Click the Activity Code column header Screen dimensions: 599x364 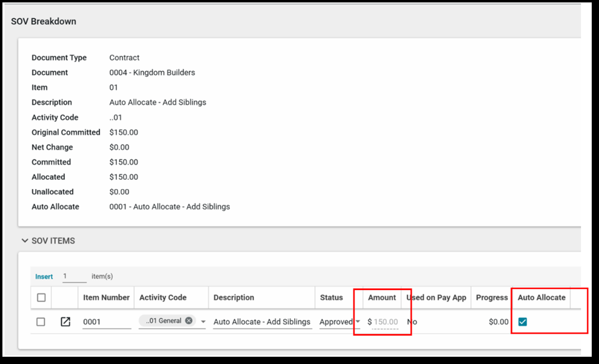pyautogui.click(x=162, y=297)
